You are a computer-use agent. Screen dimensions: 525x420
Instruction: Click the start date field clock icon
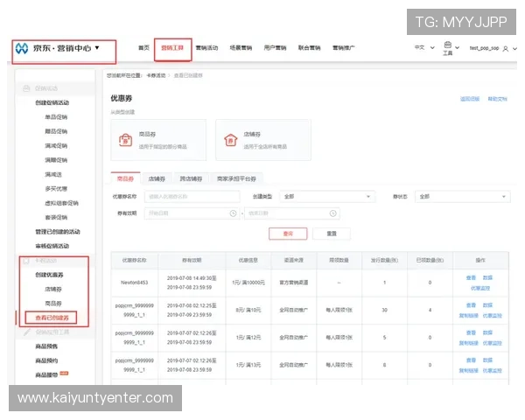(x=233, y=213)
